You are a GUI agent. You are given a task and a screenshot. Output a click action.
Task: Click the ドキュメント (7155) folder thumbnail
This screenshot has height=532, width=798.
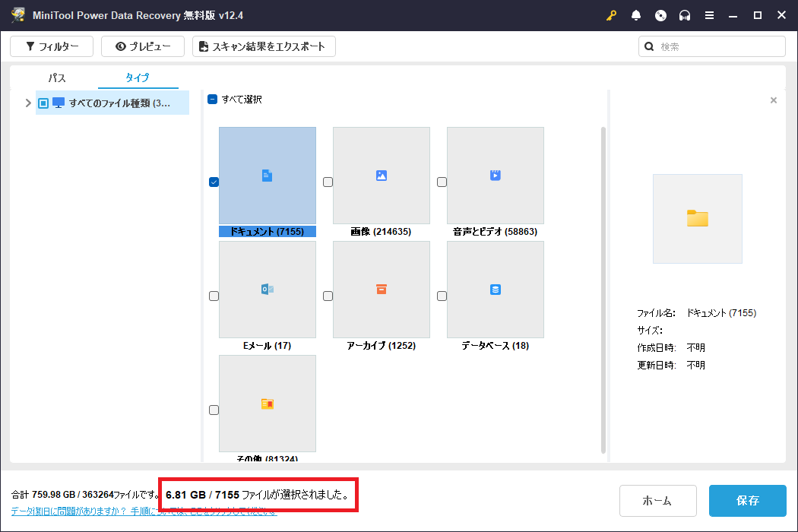click(x=268, y=176)
